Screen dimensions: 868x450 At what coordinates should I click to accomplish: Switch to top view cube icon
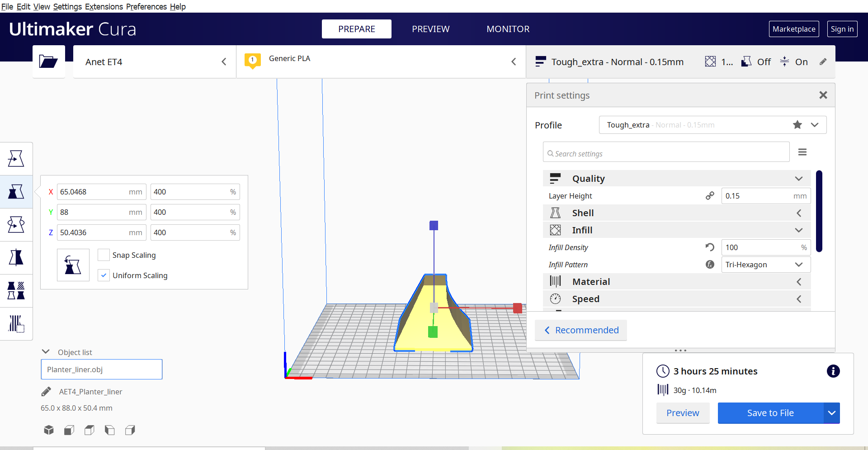point(90,430)
